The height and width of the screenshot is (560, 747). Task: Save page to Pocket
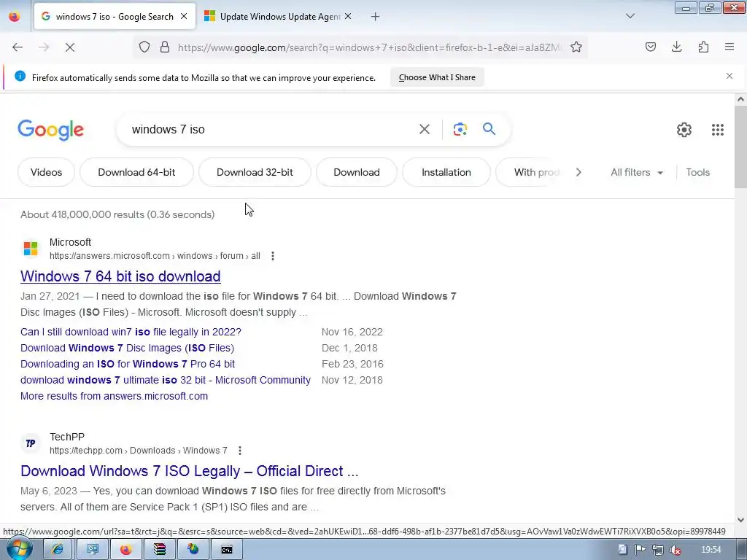pos(650,47)
